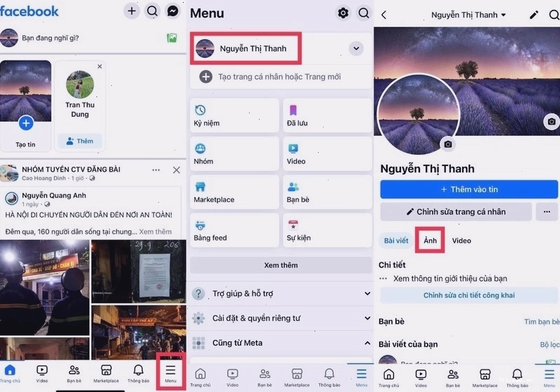Open firefighters photo in the post

tap(44, 288)
